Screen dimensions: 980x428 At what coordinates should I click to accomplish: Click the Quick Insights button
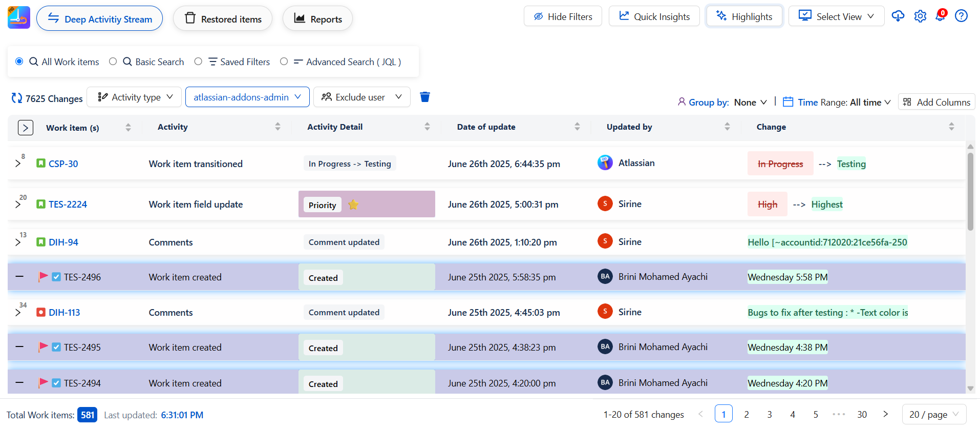pyautogui.click(x=654, y=16)
